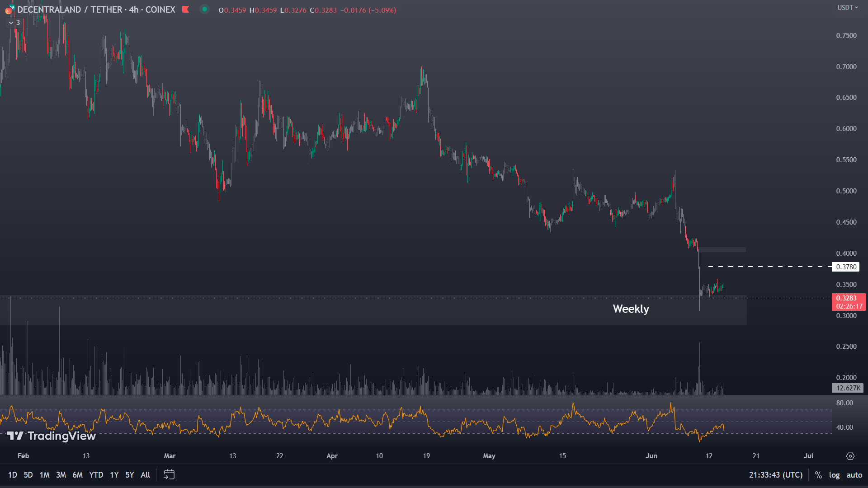Select the 1Y time range
The height and width of the screenshot is (488, 868).
tap(114, 475)
